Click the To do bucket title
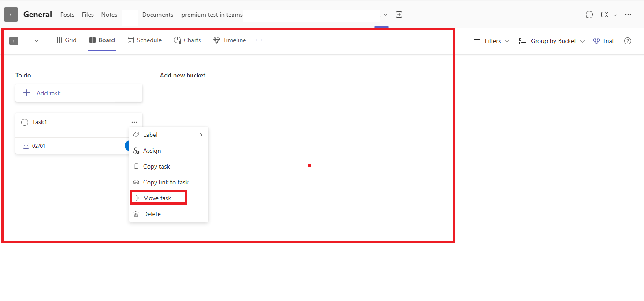 (x=23, y=75)
